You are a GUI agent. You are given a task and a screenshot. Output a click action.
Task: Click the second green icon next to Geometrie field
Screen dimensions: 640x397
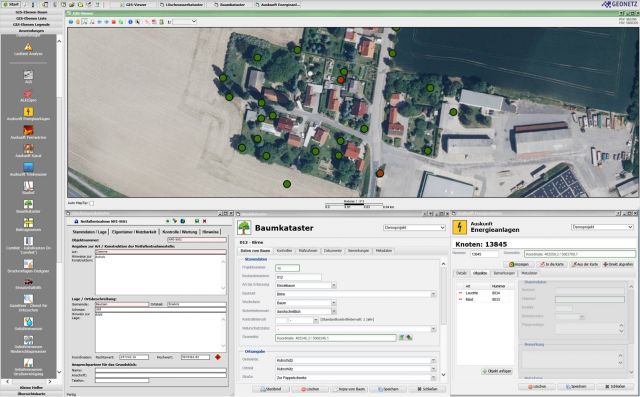point(409,337)
